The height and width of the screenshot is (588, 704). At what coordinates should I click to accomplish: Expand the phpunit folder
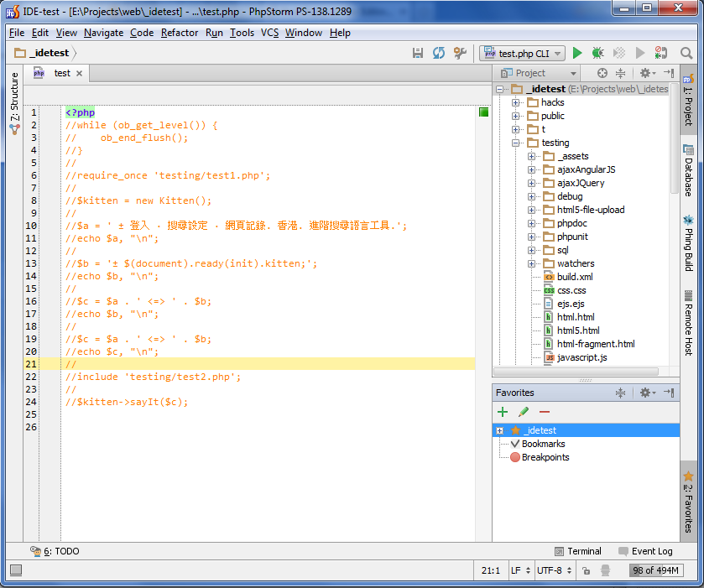point(532,237)
